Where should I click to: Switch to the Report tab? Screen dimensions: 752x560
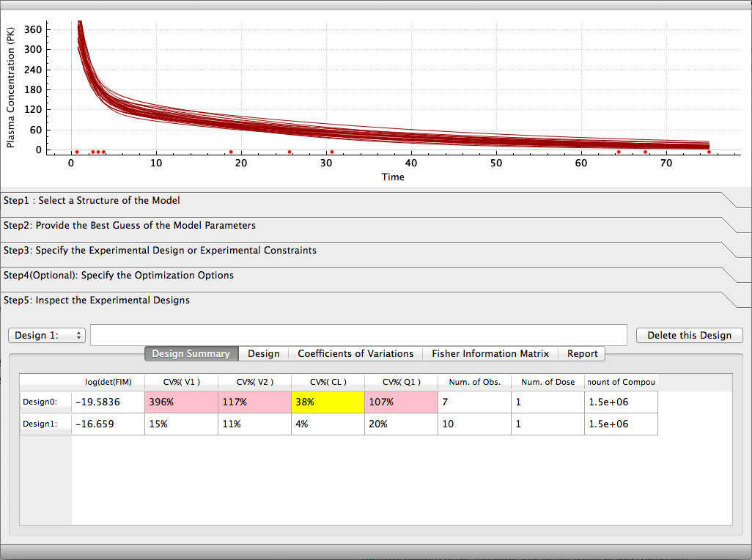click(x=583, y=353)
